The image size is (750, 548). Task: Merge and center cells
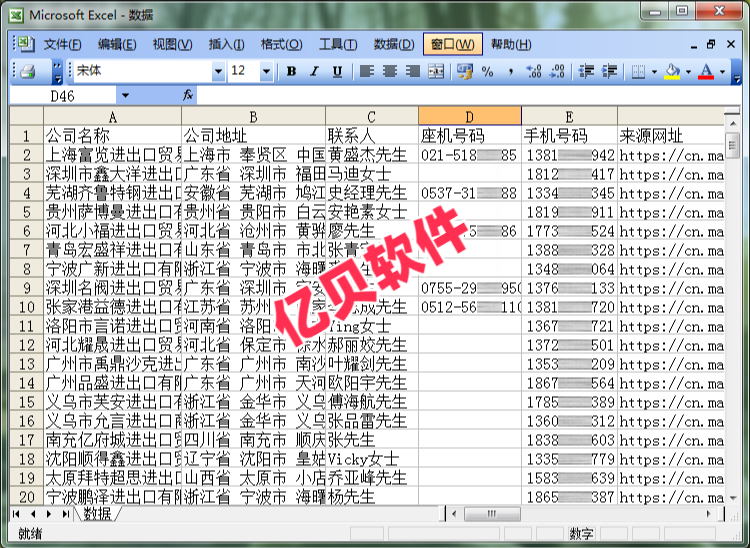click(436, 72)
